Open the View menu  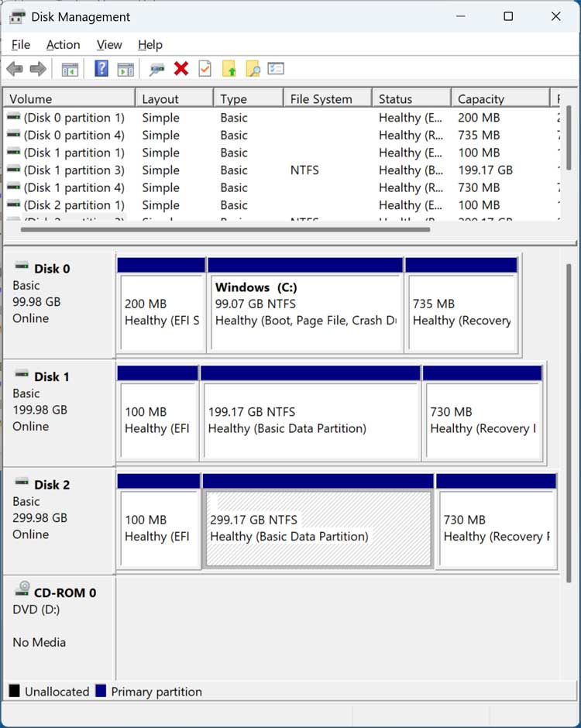pyautogui.click(x=109, y=45)
